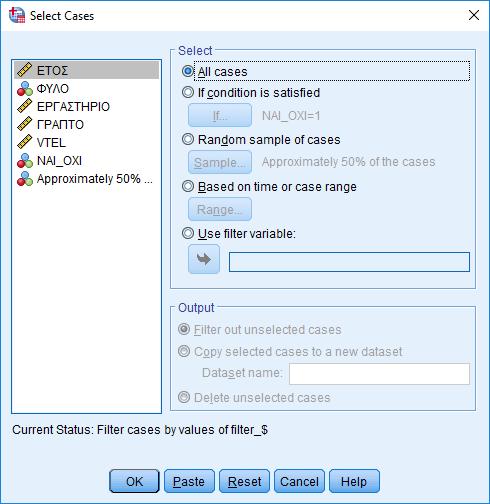Open the Help button

354,481
